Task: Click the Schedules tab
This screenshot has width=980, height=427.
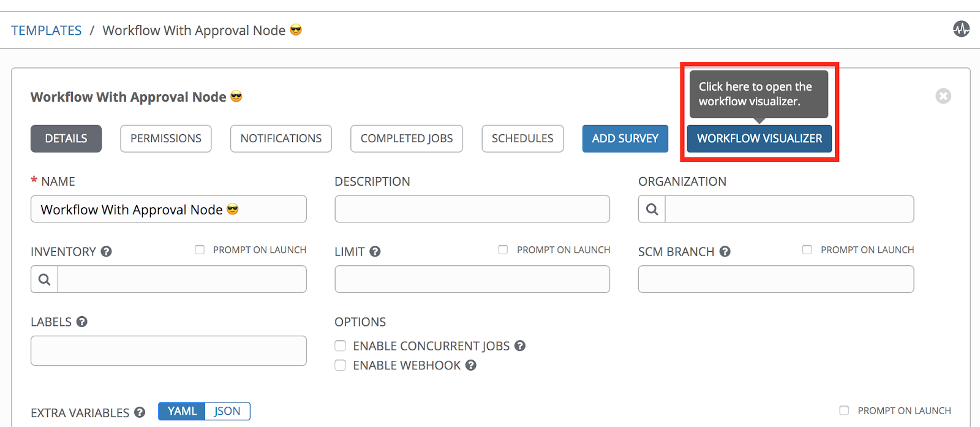Action: pyautogui.click(x=522, y=138)
